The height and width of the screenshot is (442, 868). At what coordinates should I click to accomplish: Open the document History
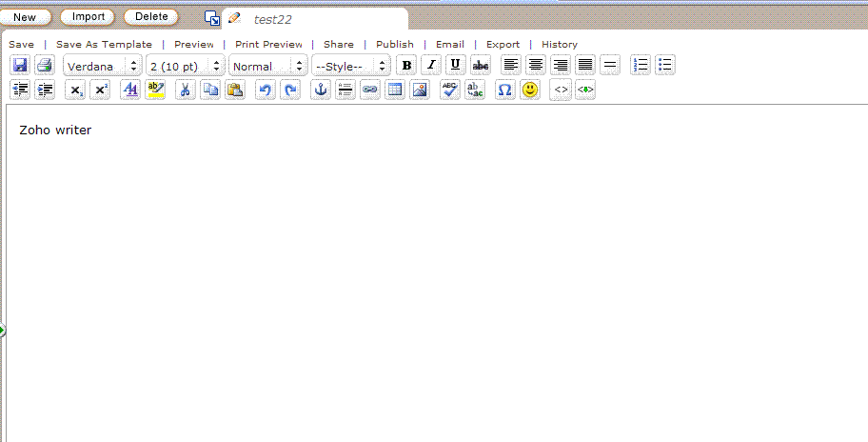click(x=559, y=45)
